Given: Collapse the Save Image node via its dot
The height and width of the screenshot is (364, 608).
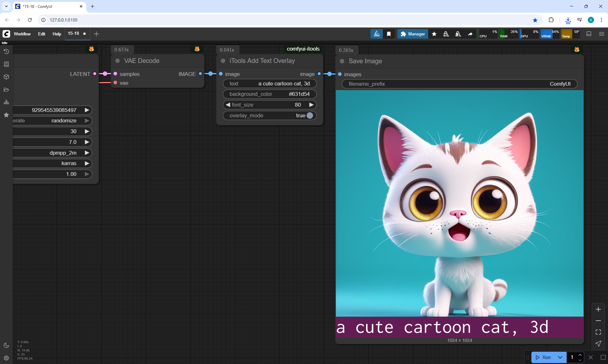Looking at the screenshot, I should pyautogui.click(x=342, y=61).
